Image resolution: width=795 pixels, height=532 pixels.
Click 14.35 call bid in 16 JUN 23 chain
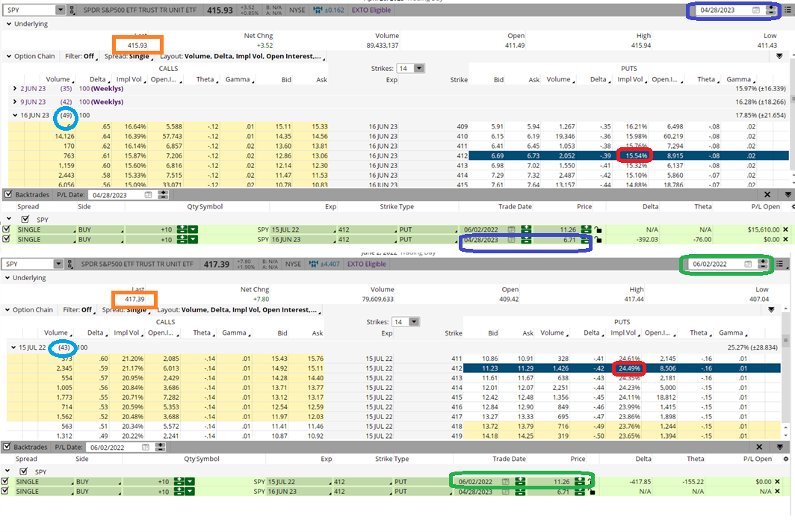pyautogui.click(x=283, y=137)
